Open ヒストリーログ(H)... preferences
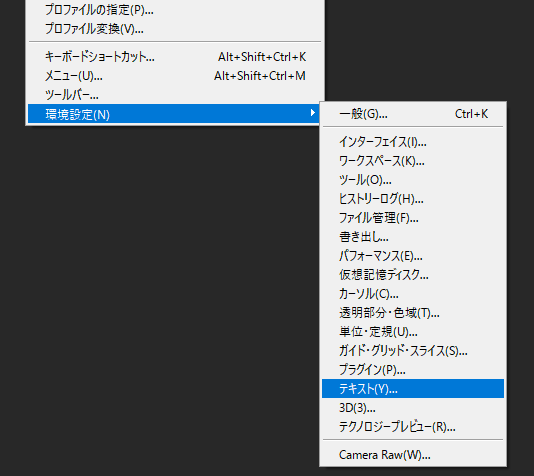Screen dimensions: 534x476 point(413,199)
